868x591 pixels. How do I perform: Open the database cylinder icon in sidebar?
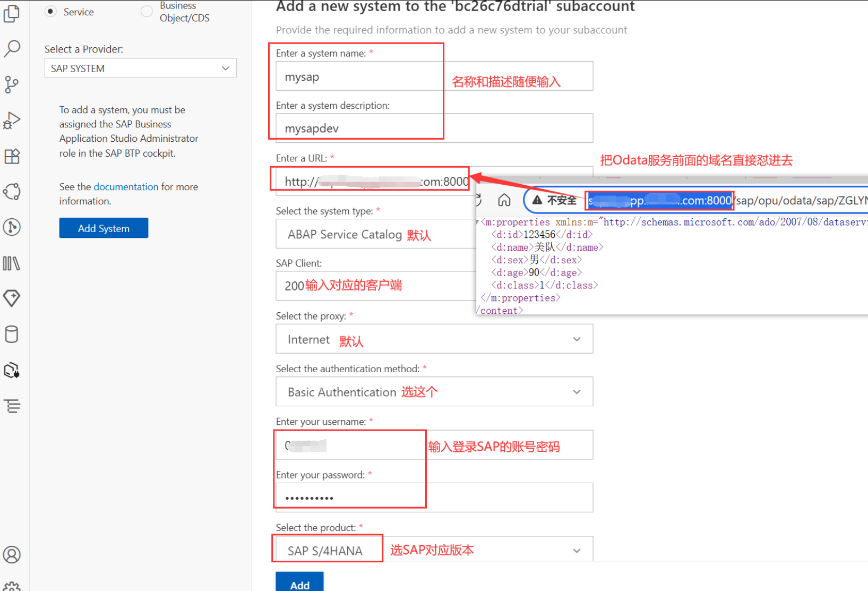coord(12,334)
